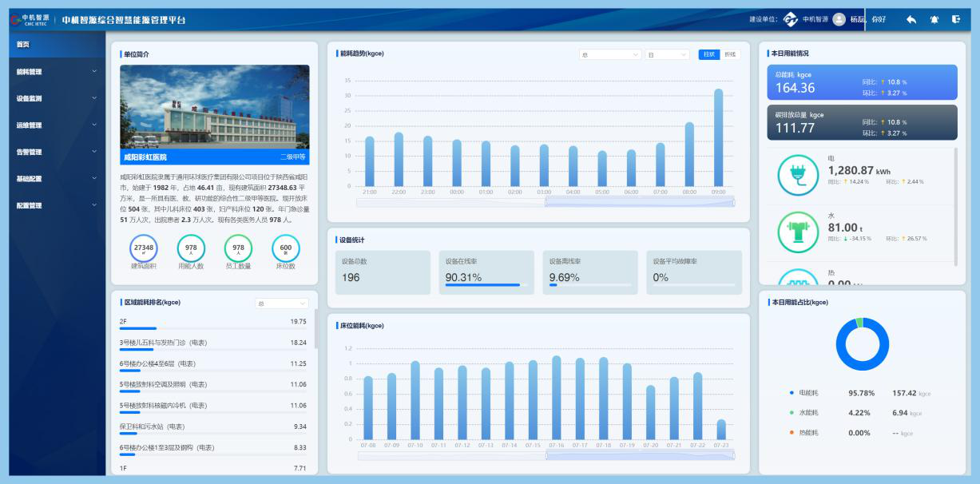This screenshot has width=980, height=484.
Task: Open the notification bell alerts
Action: 934,19
